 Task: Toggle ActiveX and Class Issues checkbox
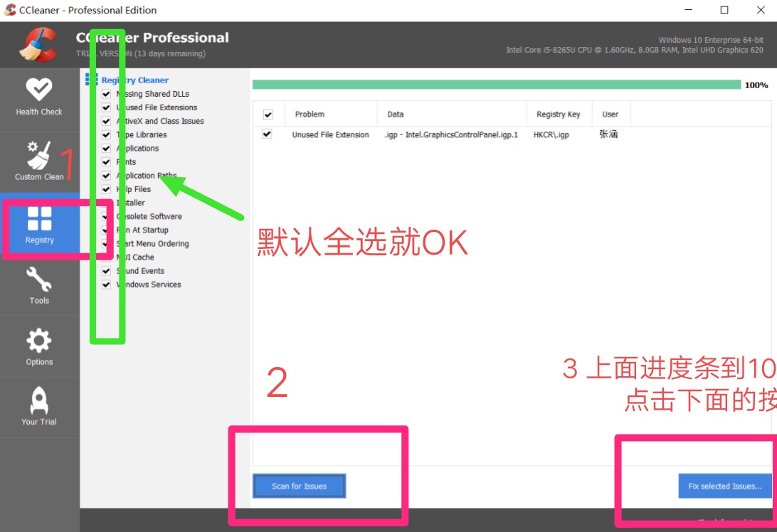[106, 121]
